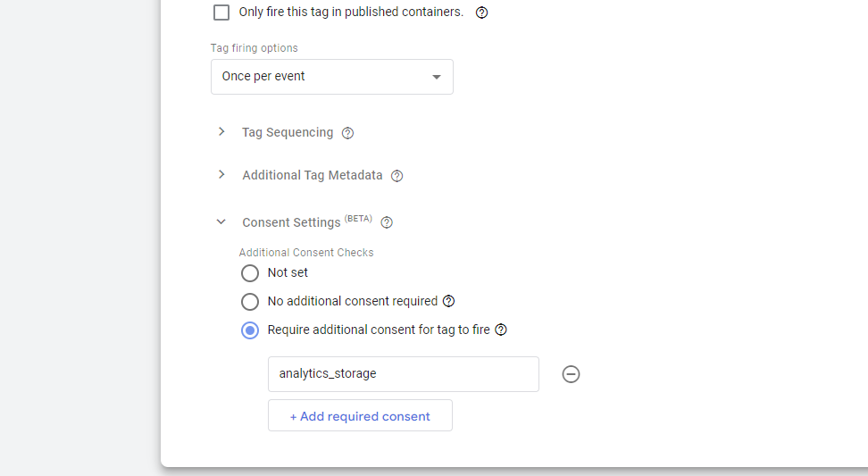This screenshot has height=476, width=868.
Task: Click the Add required consent button
Action: 361,415
